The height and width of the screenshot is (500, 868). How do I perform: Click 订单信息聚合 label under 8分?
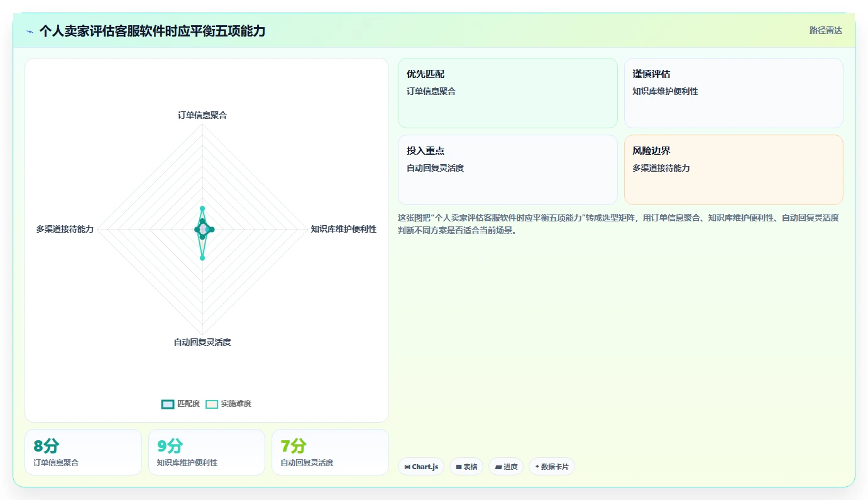(x=56, y=462)
